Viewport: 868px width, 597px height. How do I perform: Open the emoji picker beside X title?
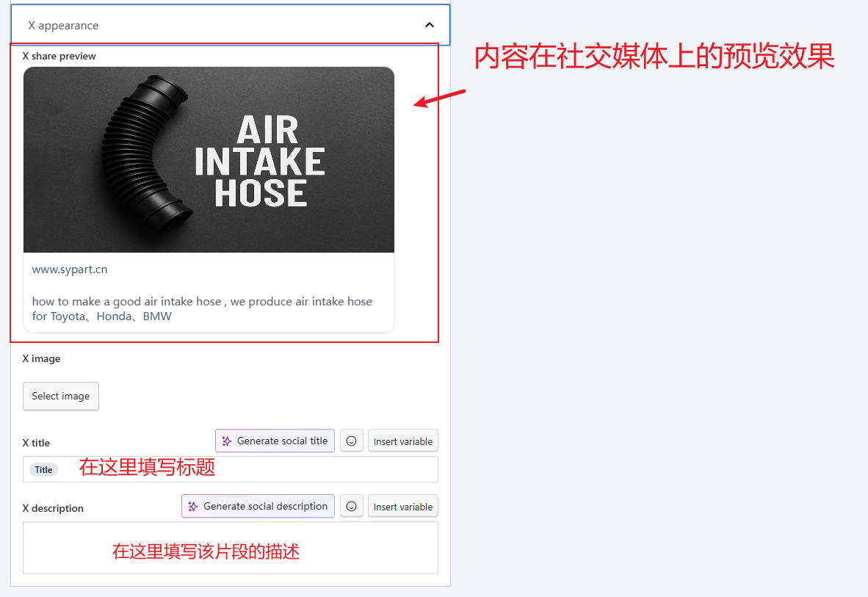(x=351, y=441)
